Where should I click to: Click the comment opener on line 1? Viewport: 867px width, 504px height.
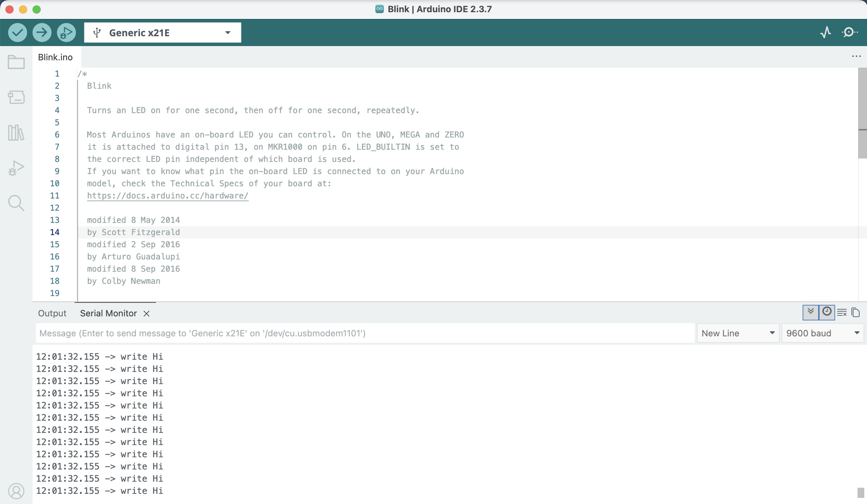[82, 74]
